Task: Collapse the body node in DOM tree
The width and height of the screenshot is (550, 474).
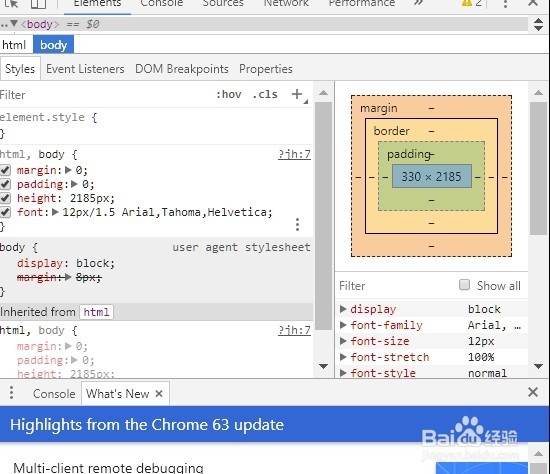Action: point(14,24)
